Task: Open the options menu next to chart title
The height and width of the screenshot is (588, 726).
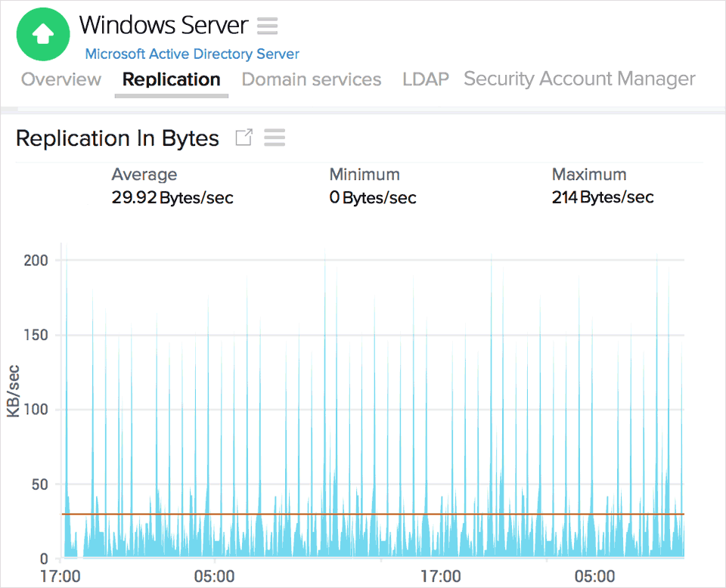Action: [274, 138]
